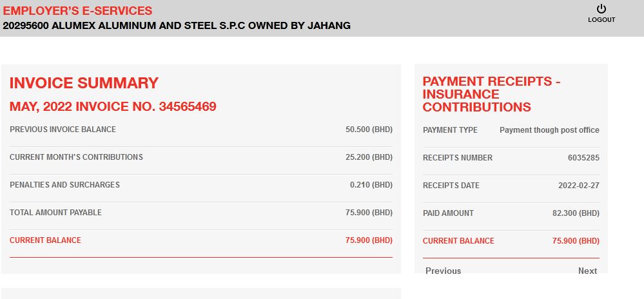The height and width of the screenshot is (299, 644).
Task: Select the Alumex Aluminum and Steel company name
Action: (x=177, y=26)
